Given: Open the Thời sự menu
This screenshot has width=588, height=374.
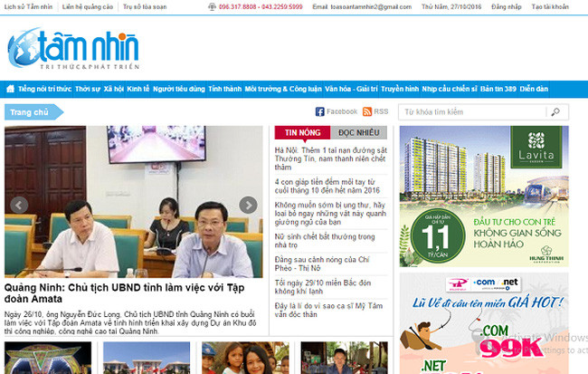Looking at the screenshot, I should point(88,89).
